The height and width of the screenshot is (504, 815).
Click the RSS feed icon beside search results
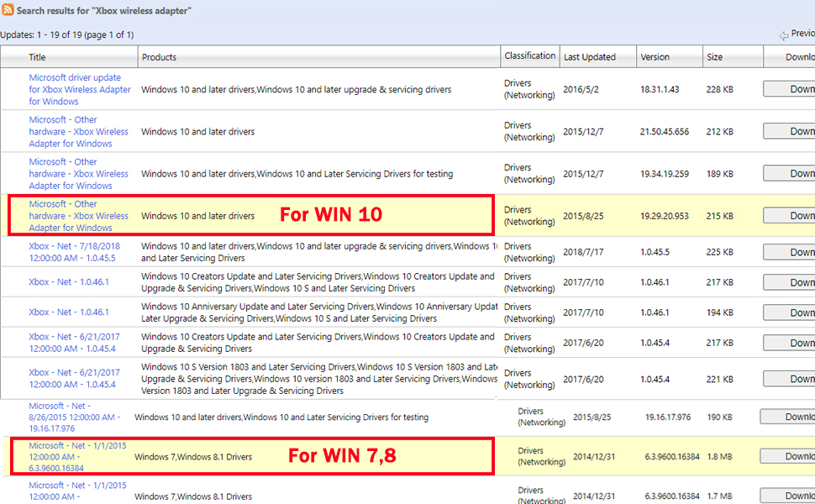pos(8,10)
